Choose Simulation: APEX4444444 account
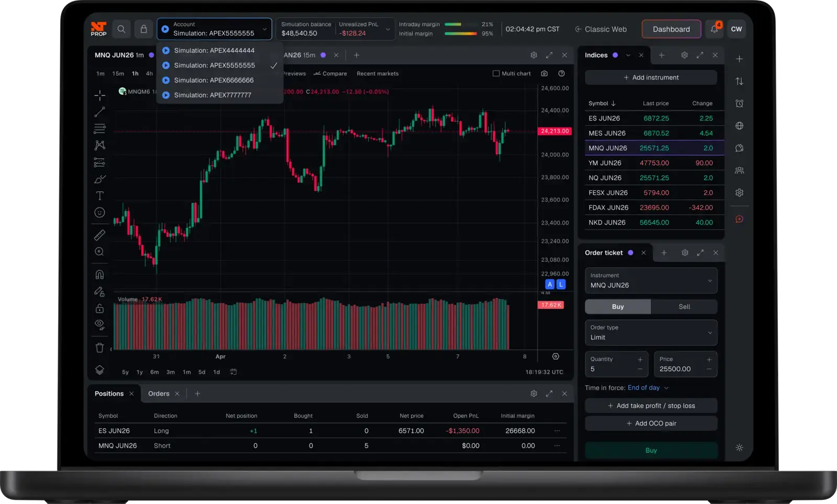The width and height of the screenshot is (837, 504). click(x=220, y=50)
